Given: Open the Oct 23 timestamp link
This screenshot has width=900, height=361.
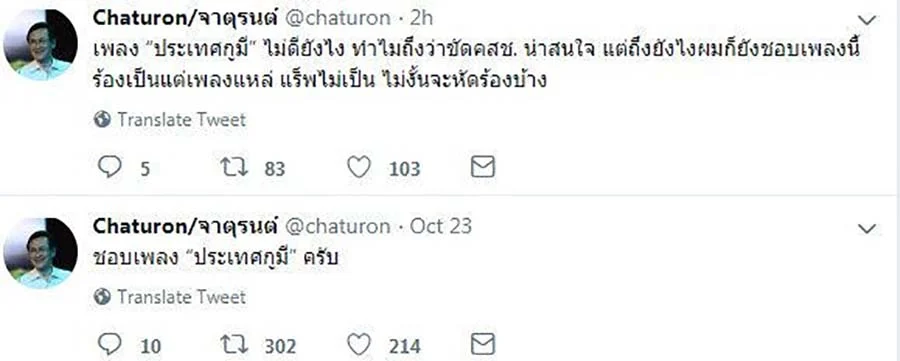Looking at the screenshot, I should (x=441, y=227).
